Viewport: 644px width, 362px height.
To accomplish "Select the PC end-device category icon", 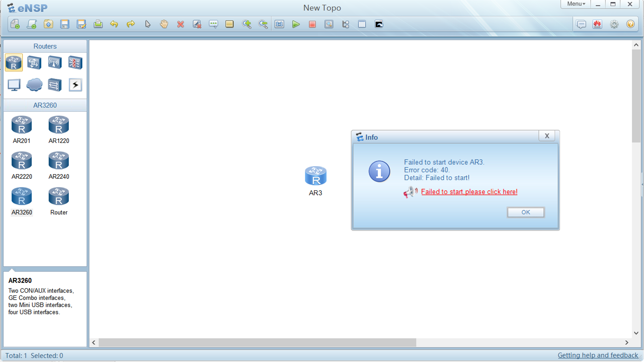I will pyautogui.click(x=14, y=85).
